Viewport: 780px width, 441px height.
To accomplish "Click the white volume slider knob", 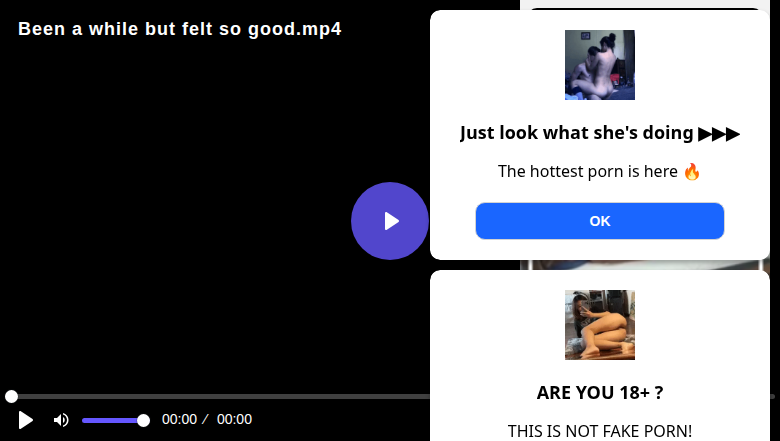I will 143,421.
